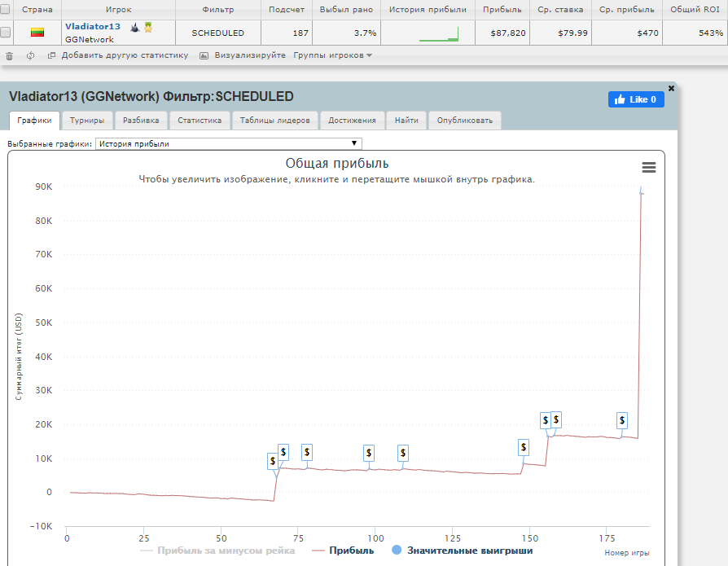
Task: Click the refresh icon below the table
Action: pyautogui.click(x=30, y=55)
